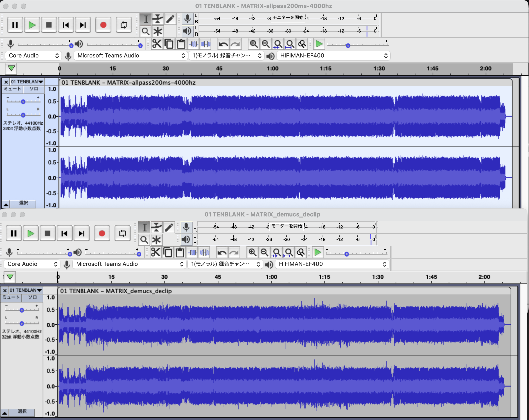
Task: Mute the top track with ミュート button
Action: tap(12, 89)
